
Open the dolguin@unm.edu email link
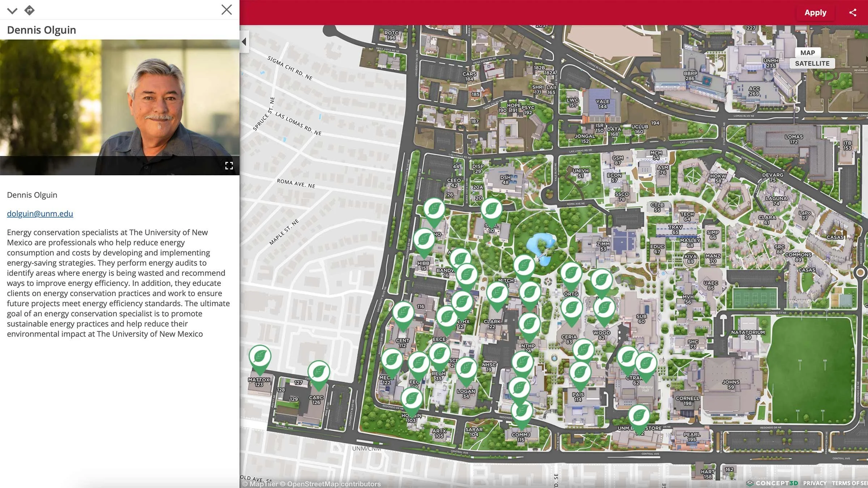40,214
